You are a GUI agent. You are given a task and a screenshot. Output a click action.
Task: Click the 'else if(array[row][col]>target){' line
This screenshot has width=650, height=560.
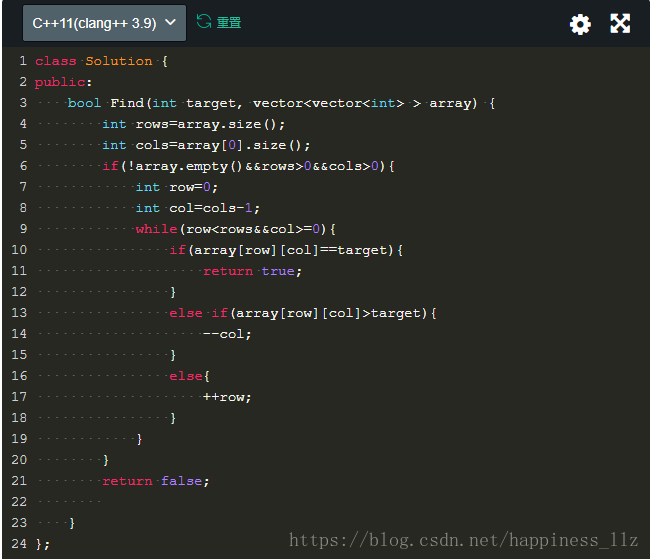tap(303, 313)
